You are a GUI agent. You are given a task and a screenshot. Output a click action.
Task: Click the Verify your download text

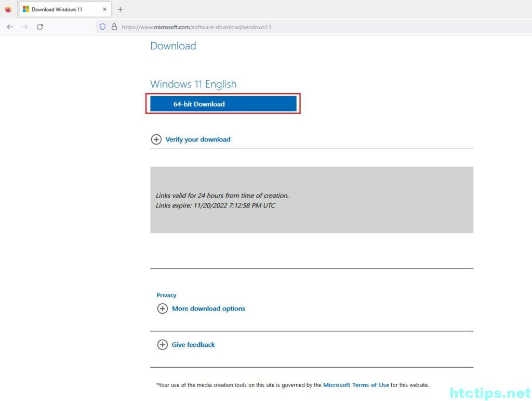tap(198, 139)
